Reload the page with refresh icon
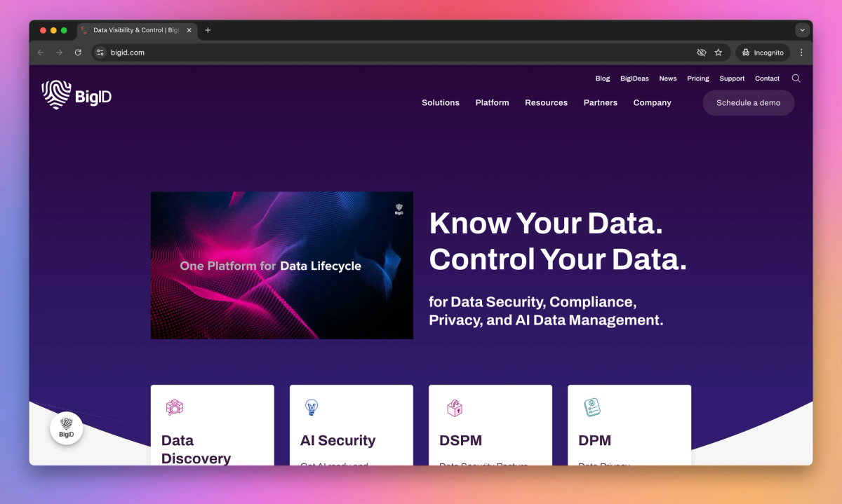 (78, 53)
